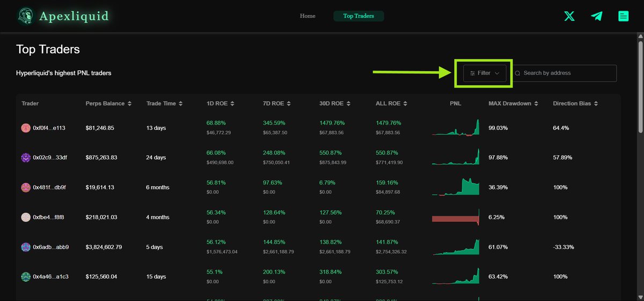Click 7D ROE value 200.13%
644x301 pixels.
tap(274, 272)
